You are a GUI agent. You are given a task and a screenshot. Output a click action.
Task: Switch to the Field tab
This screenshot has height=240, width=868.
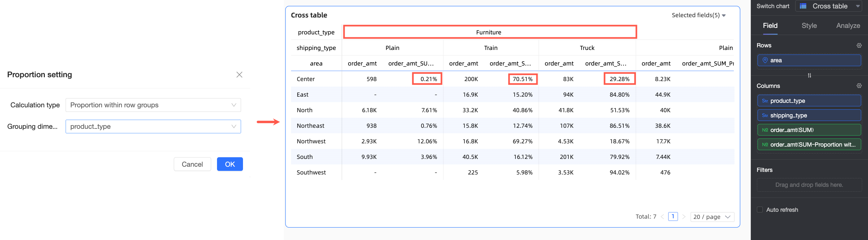770,26
